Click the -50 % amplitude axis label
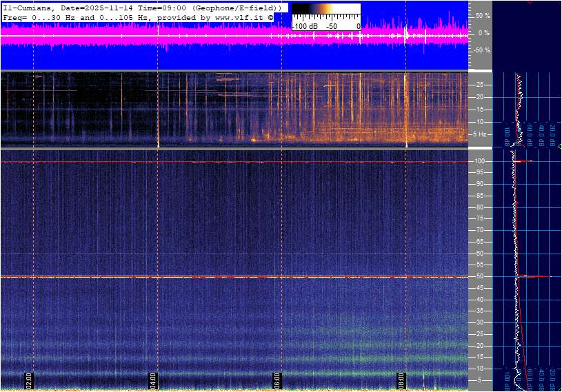 [483, 50]
